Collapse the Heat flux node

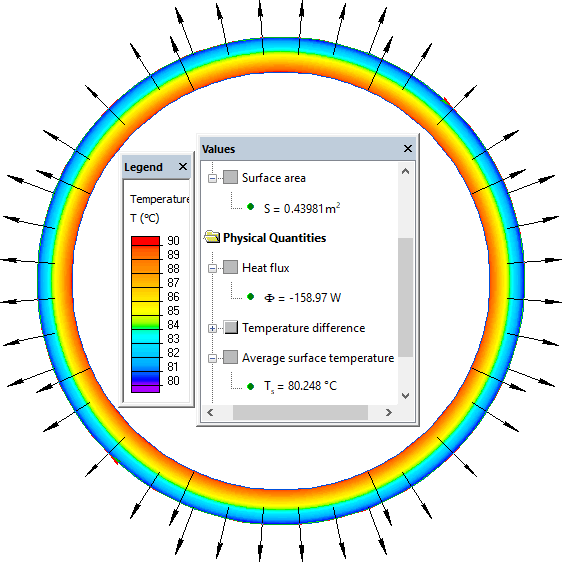pyautogui.click(x=213, y=268)
